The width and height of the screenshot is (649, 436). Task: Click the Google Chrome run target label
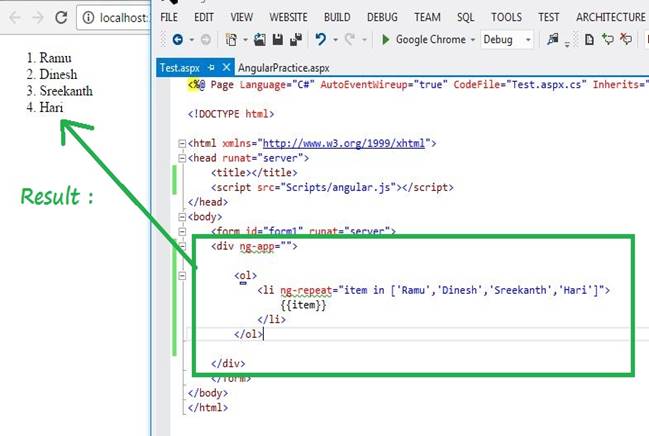(430, 40)
